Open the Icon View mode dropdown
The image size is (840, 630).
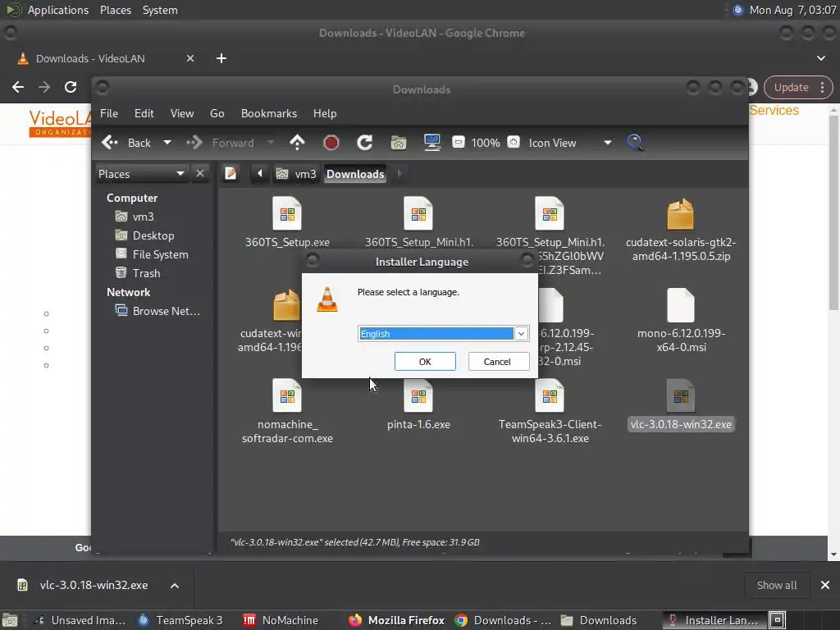point(570,143)
